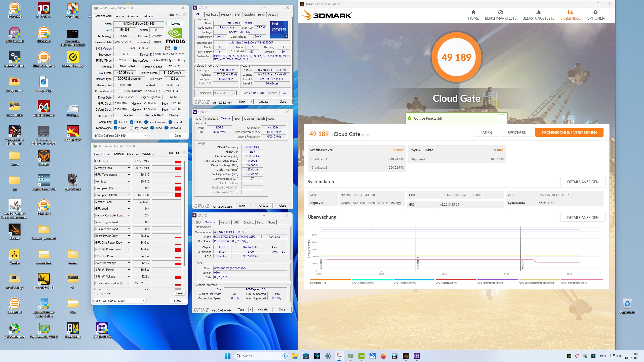The image size is (644, 362).
Task: Open 3DMark03 desktop icon
Action: click(x=15, y=10)
